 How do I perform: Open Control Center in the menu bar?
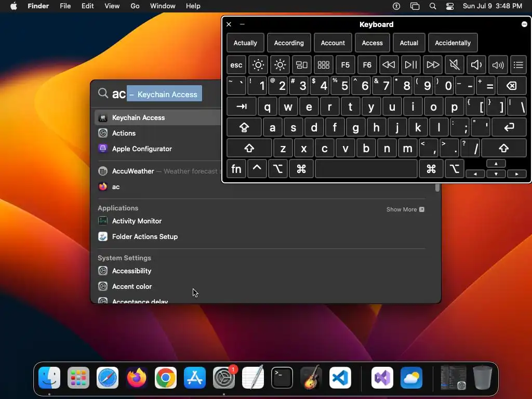(x=450, y=6)
